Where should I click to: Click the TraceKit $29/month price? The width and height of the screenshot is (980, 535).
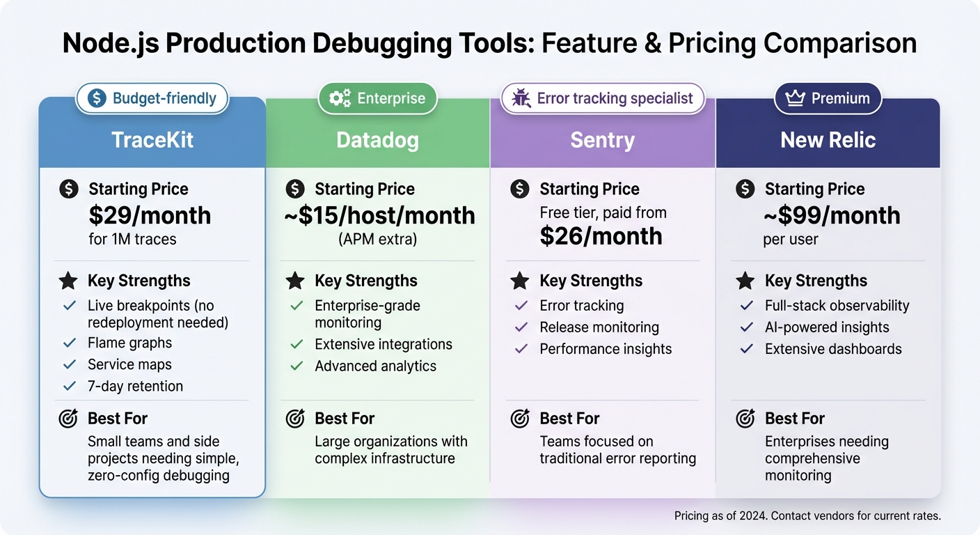150,215
